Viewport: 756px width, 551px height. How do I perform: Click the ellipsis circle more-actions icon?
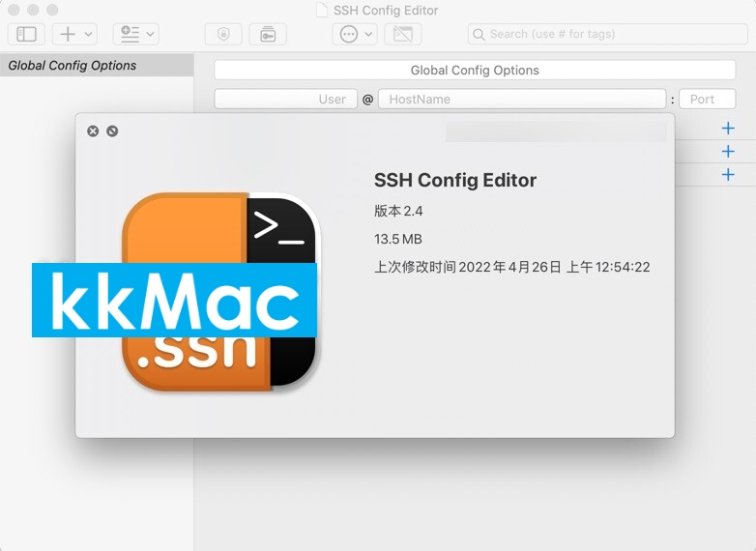coord(349,34)
